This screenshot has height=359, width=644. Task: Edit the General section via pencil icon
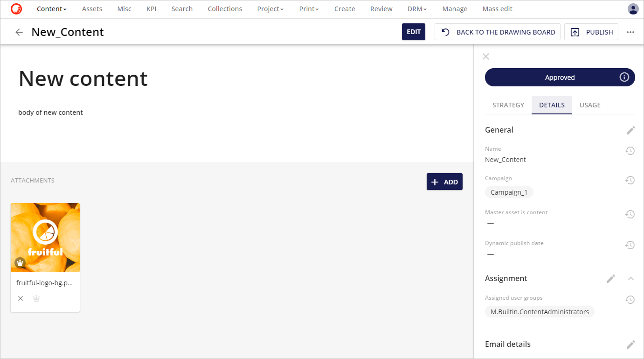630,130
